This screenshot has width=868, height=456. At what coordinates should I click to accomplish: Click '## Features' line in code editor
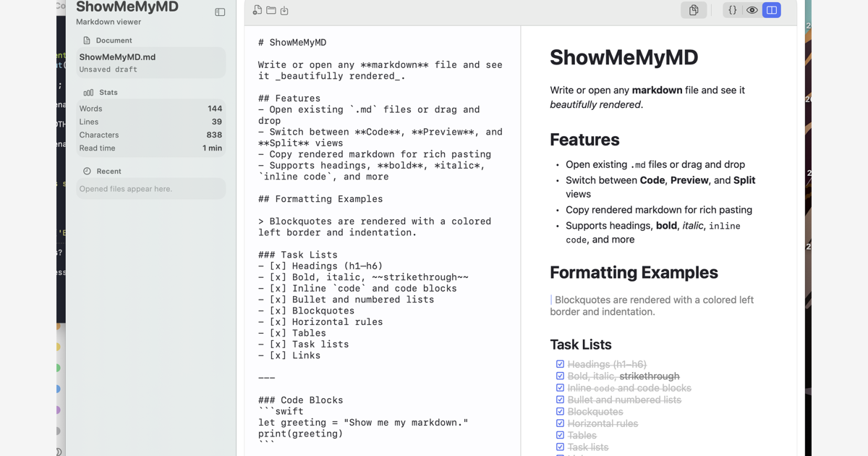(289, 98)
